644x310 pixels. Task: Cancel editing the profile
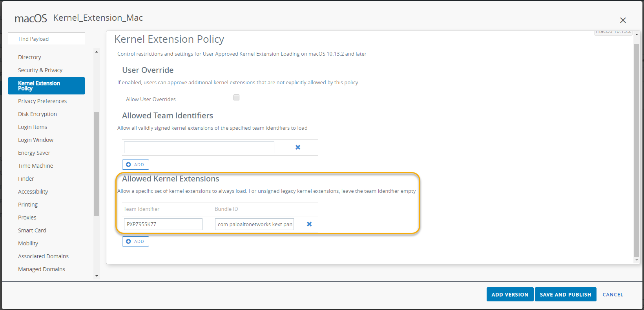pyautogui.click(x=613, y=295)
